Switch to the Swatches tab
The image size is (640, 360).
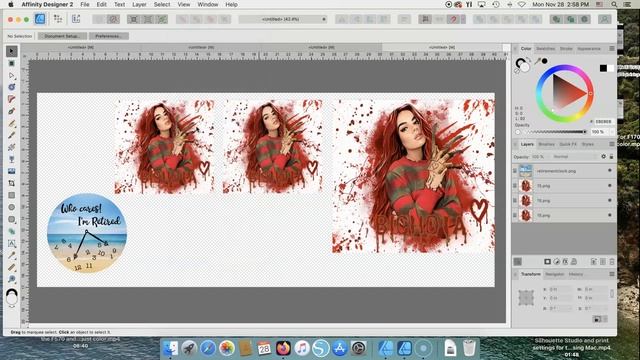(545, 49)
